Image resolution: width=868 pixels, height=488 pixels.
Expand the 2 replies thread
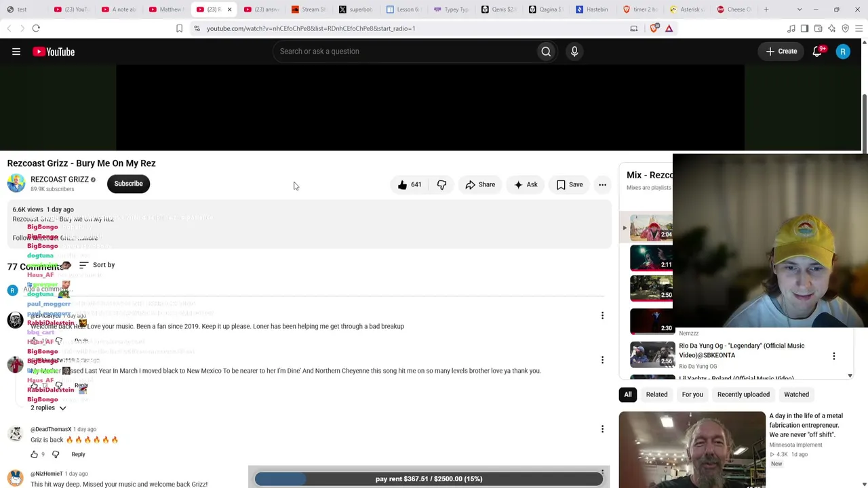[x=48, y=408]
